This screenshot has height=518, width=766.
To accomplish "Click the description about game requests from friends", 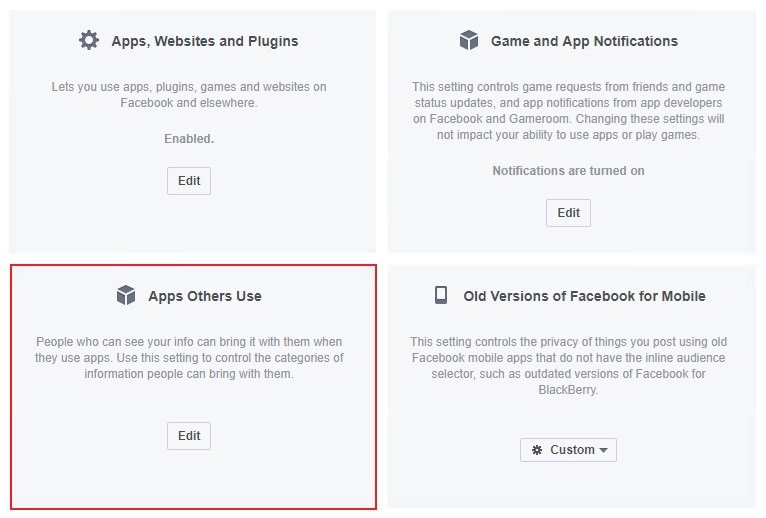I will (568, 111).
